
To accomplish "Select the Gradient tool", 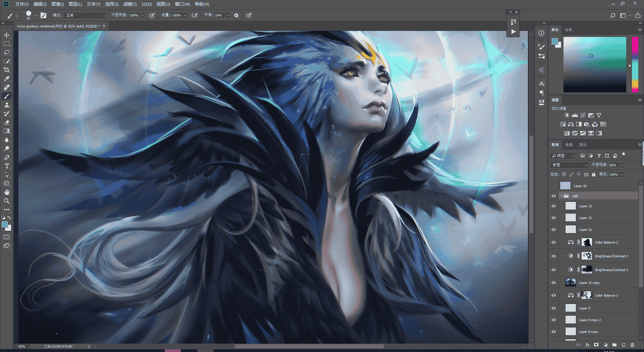I will pyautogui.click(x=7, y=131).
